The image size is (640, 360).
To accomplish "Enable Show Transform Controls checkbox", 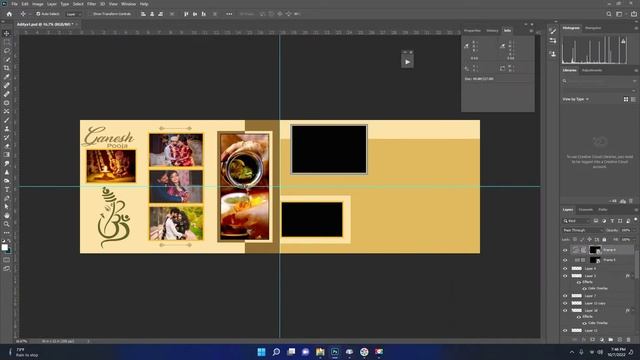I will tap(91, 14).
